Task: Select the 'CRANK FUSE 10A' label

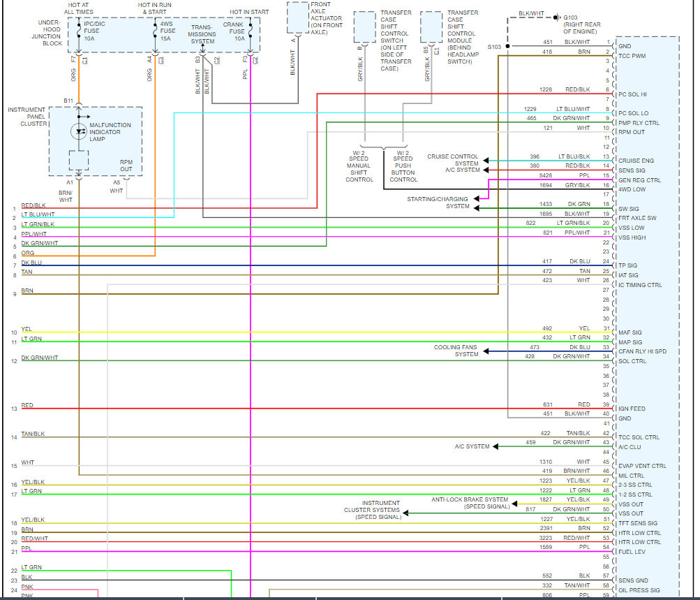Action: [234, 31]
